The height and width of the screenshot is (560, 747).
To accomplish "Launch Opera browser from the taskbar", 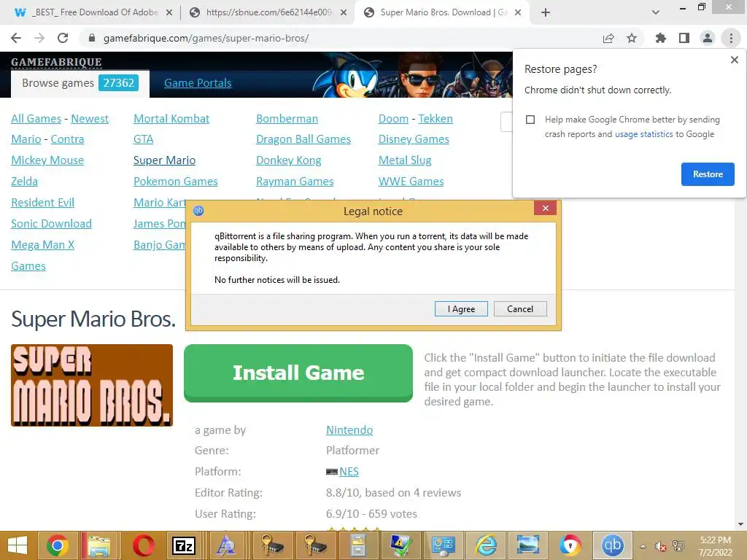I will pos(143,545).
